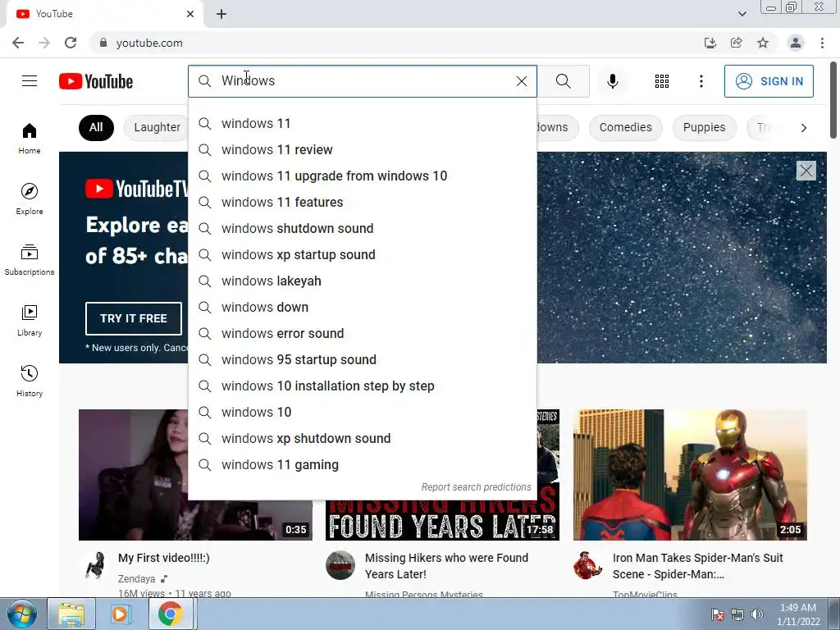840x630 pixels.
Task: Open Chrome profile avatar
Action: pyautogui.click(x=796, y=43)
